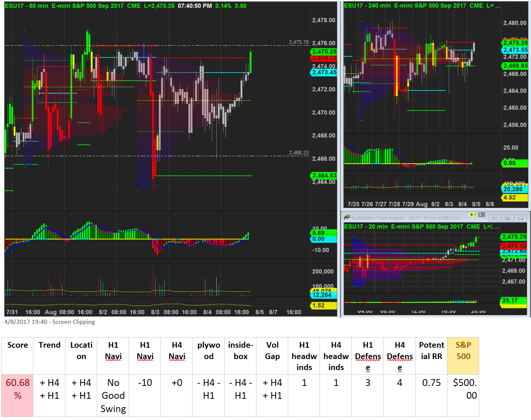Select cyan 2,473.55 price label on 240 min chart
The height and width of the screenshot is (420, 531).
point(515,50)
